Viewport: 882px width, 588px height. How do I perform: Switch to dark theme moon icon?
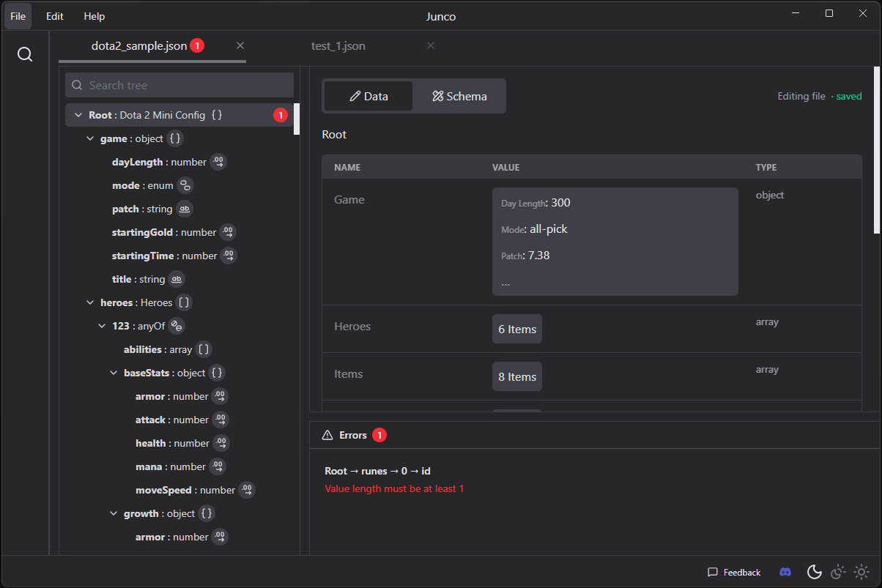[x=814, y=572]
